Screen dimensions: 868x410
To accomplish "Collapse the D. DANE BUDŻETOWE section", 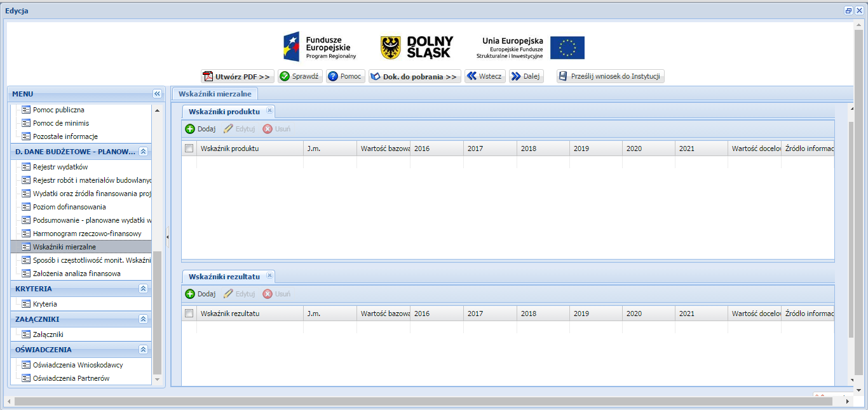I will [x=144, y=152].
